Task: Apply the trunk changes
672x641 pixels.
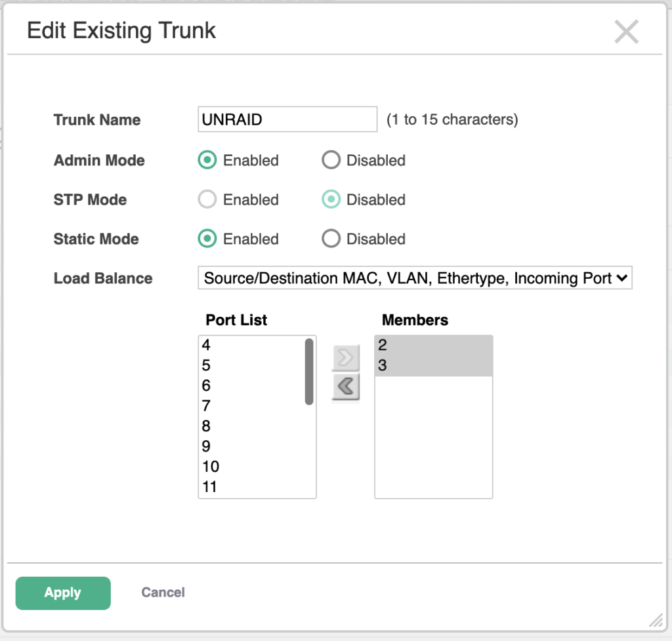Action: 63,593
